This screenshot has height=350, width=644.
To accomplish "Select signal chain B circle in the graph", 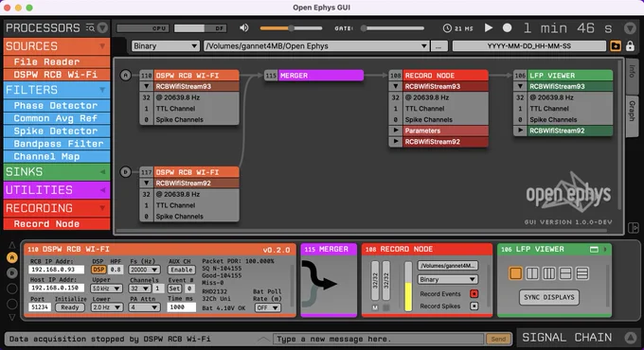I will point(126,172).
